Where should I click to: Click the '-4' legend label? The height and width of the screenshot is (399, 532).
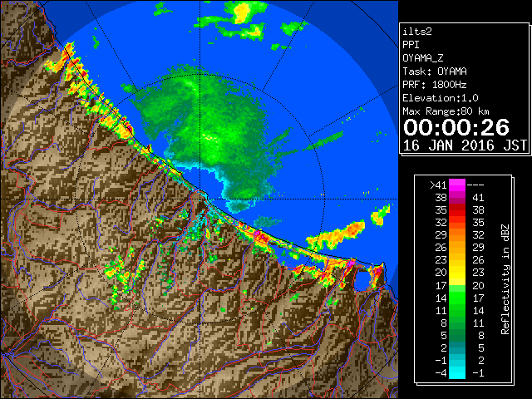click(x=441, y=373)
